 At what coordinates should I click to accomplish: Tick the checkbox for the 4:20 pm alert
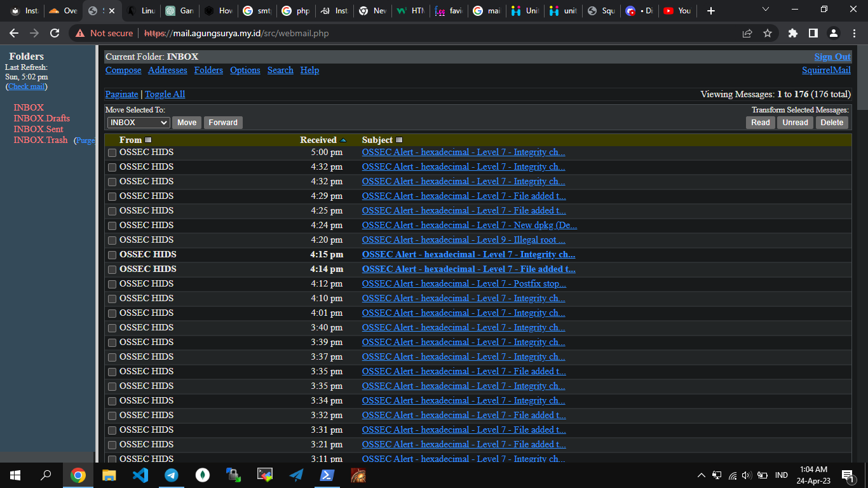pyautogui.click(x=112, y=240)
